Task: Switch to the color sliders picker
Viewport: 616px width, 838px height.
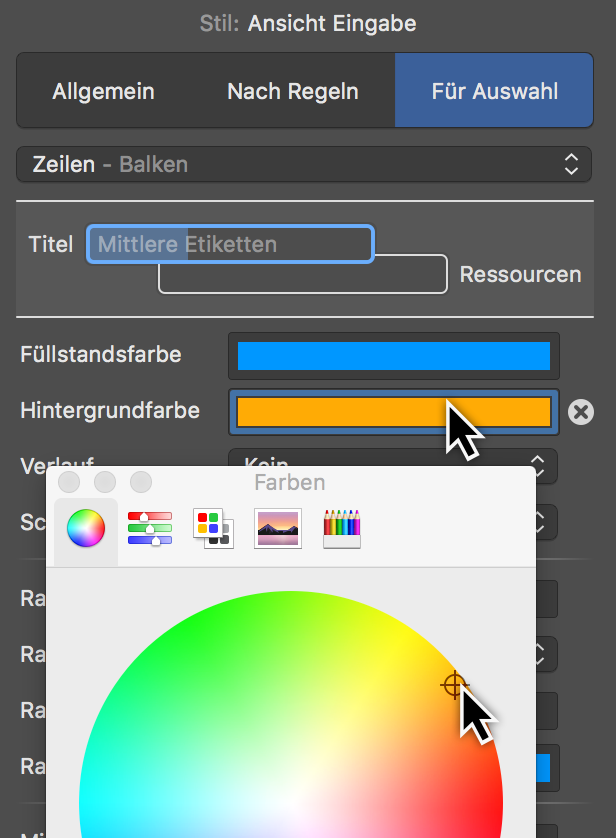Action: (x=150, y=528)
